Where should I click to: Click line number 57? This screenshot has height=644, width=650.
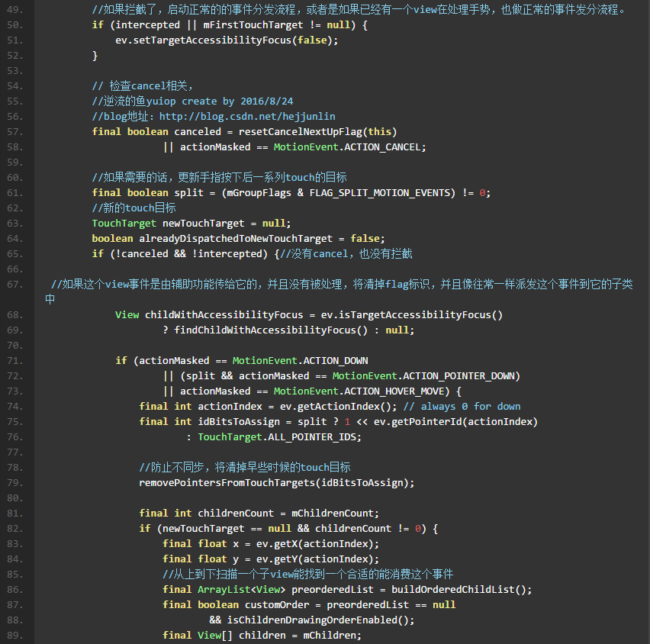(x=15, y=132)
